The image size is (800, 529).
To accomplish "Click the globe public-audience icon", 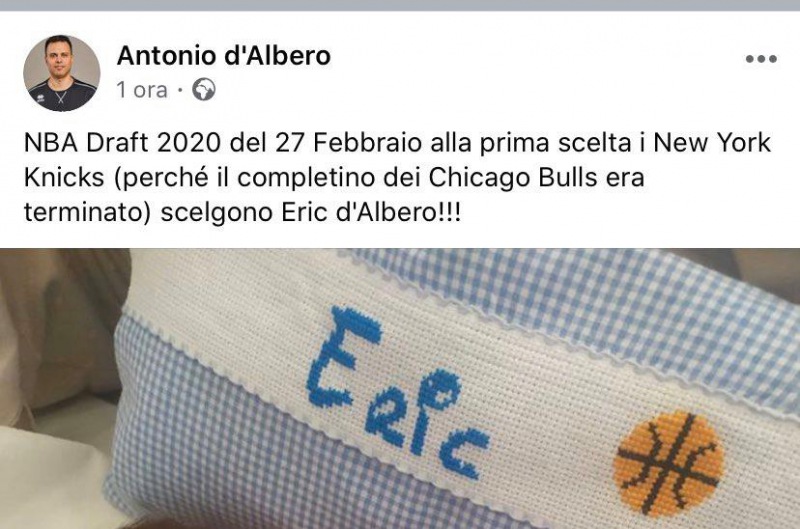I will pyautogui.click(x=204, y=90).
